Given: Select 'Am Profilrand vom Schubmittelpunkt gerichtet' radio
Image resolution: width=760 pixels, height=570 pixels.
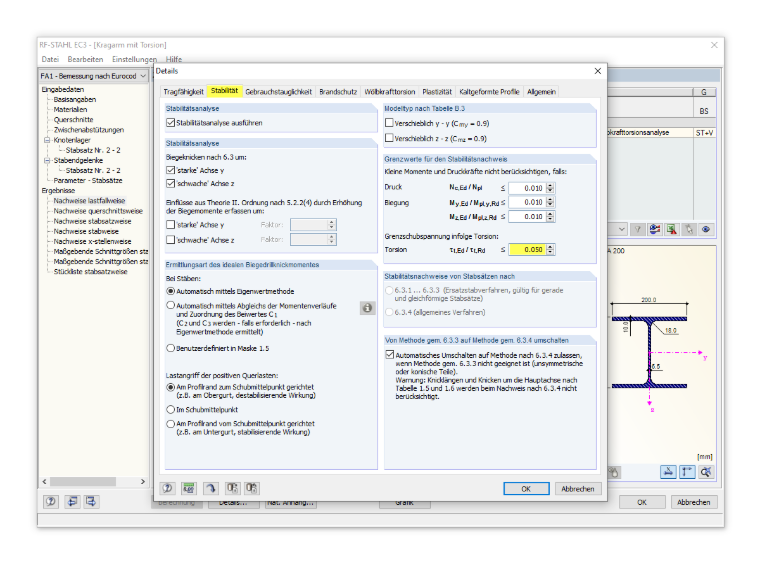Looking at the screenshot, I should coord(171,424).
